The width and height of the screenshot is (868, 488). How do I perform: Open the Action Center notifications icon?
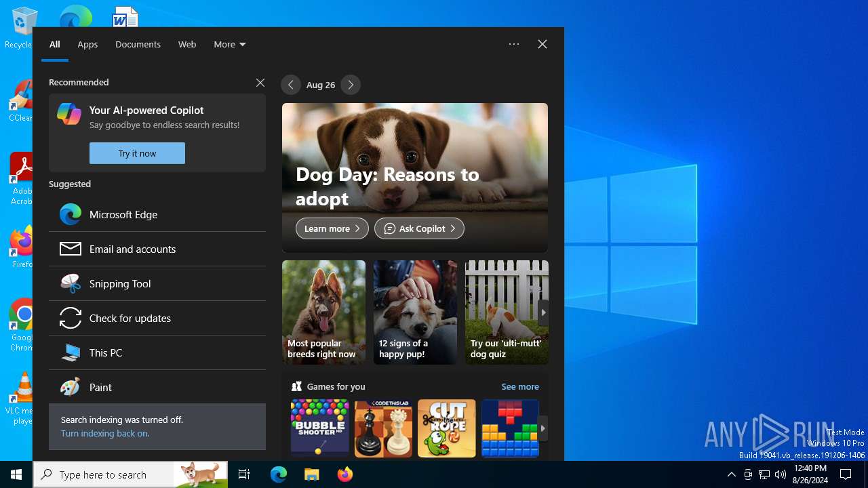846,474
